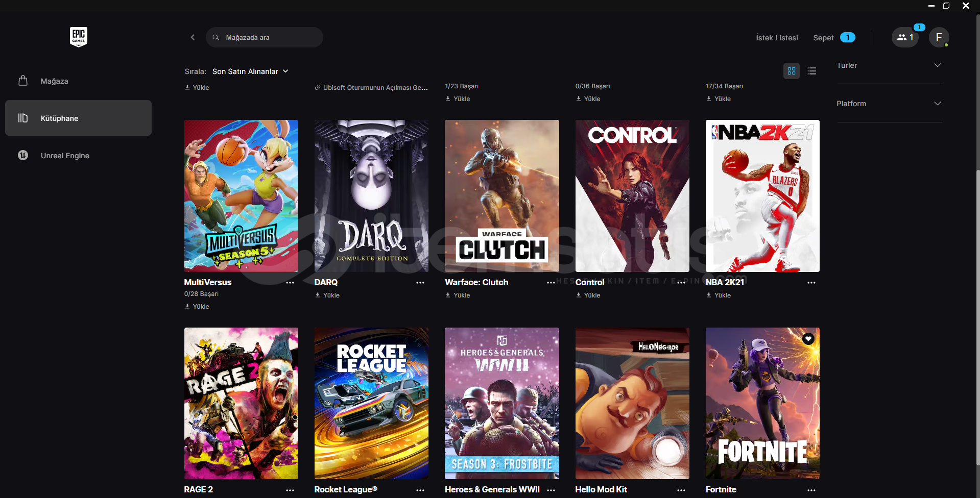The width and height of the screenshot is (980, 498).
Task: Click Yükle under 0/36 Başarı
Action: click(x=588, y=99)
